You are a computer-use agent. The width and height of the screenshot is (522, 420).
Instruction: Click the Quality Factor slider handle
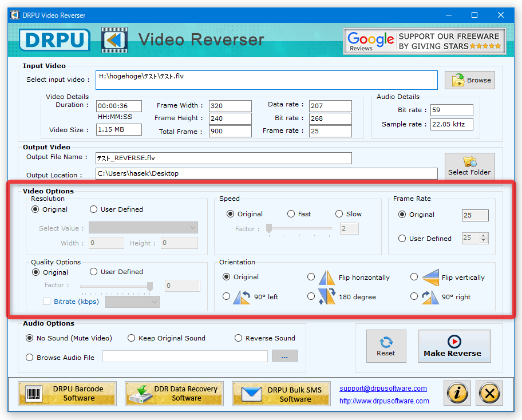(150, 287)
